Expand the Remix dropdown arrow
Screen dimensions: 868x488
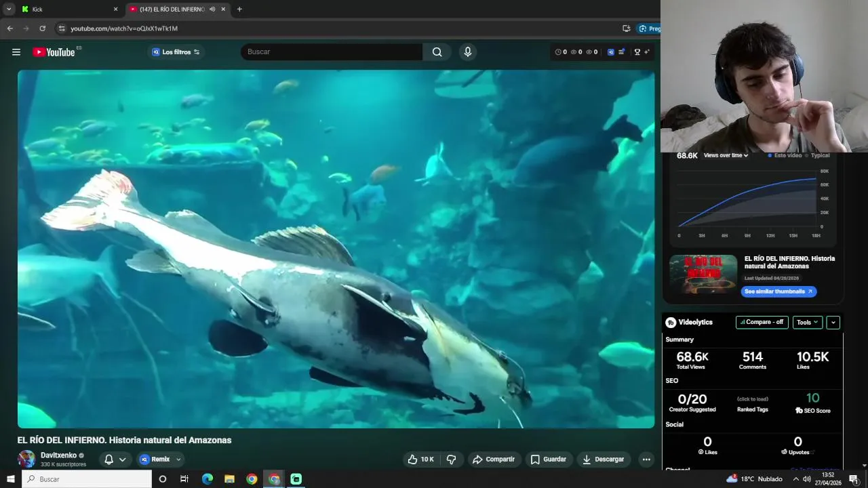click(x=178, y=460)
